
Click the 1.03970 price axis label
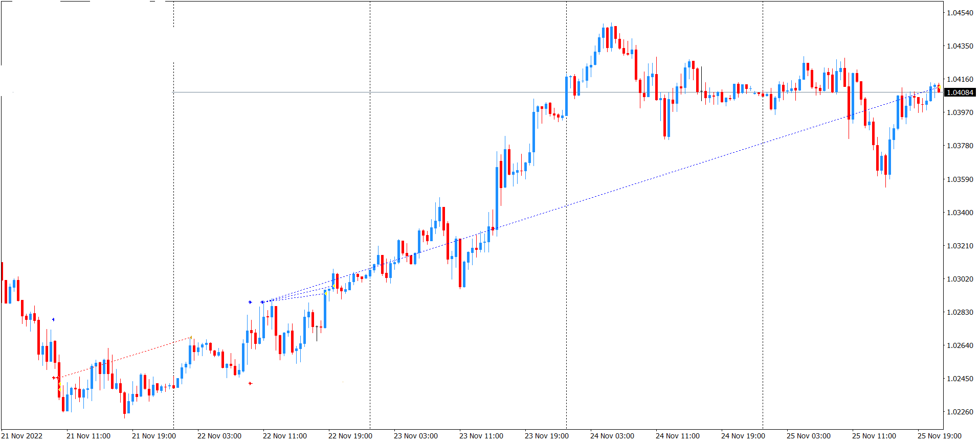[960, 112]
